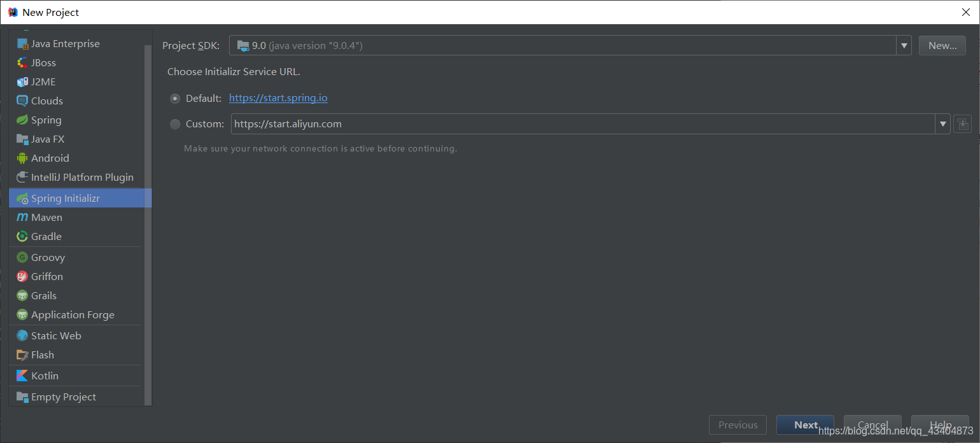Close the New Project dialog

coord(965,12)
